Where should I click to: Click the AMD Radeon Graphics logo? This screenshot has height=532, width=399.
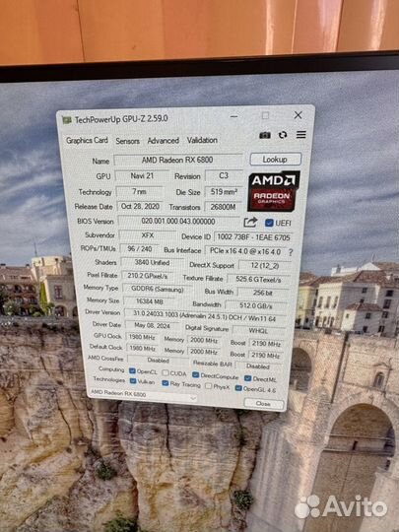(x=274, y=191)
